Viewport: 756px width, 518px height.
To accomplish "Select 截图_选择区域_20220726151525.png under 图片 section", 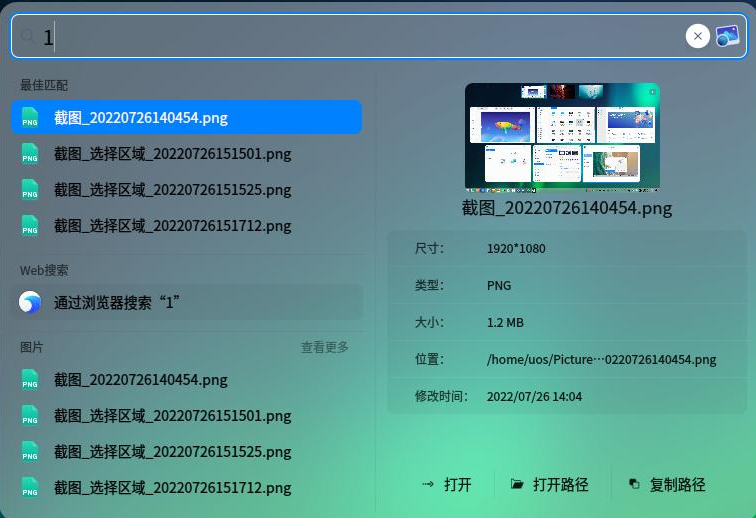I will pos(187,451).
